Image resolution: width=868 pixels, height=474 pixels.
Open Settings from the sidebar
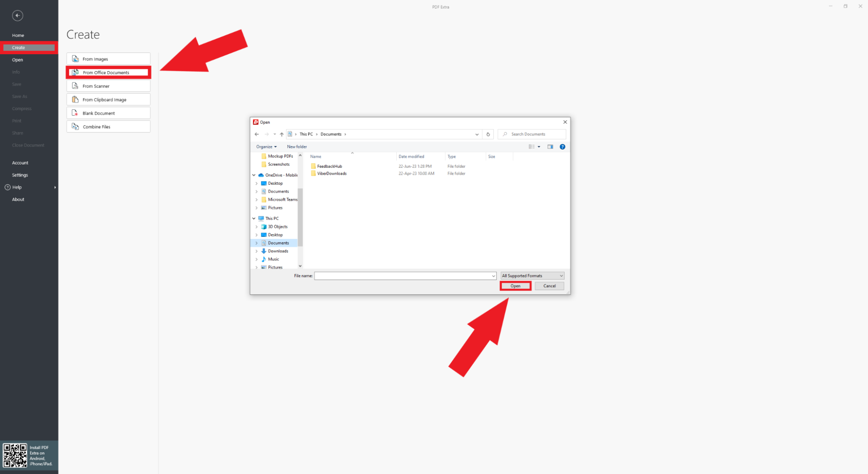(20, 175)
